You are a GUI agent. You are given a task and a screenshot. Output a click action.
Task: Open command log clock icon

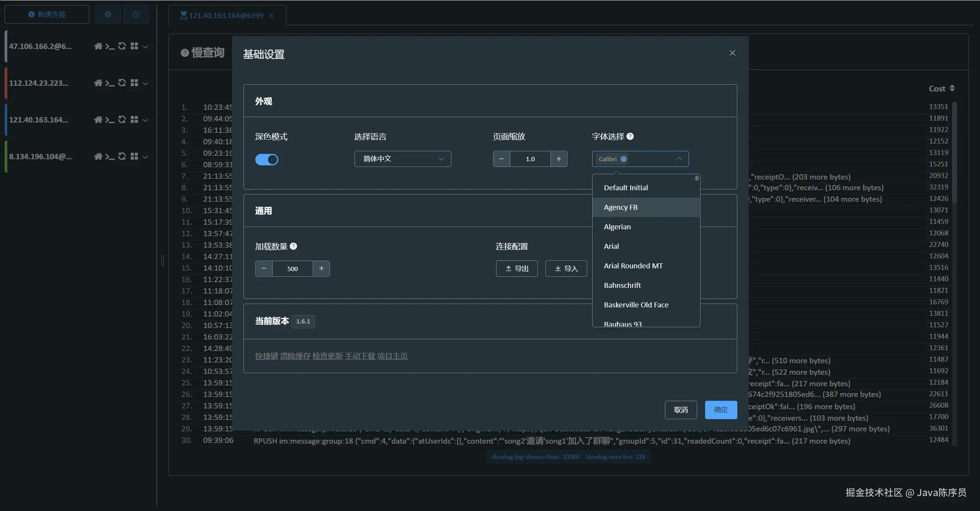(x=136, y=15)
